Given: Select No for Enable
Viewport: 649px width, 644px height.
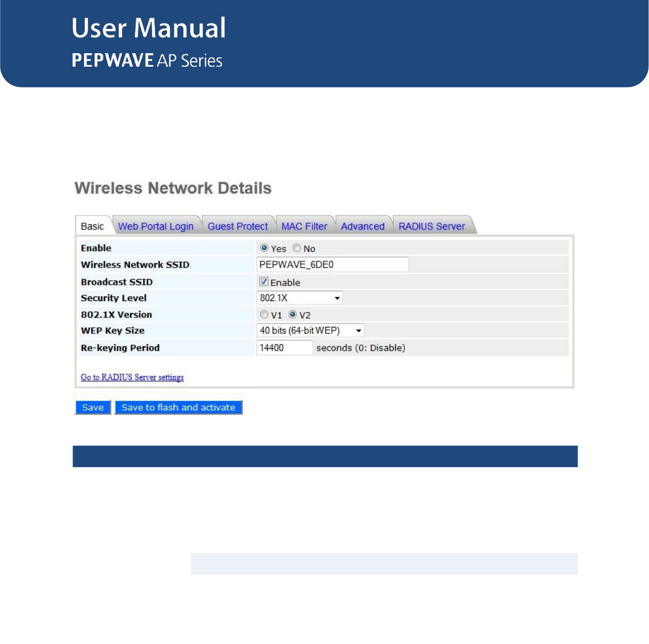Looking at the screenshot, I should pos(297,248).
